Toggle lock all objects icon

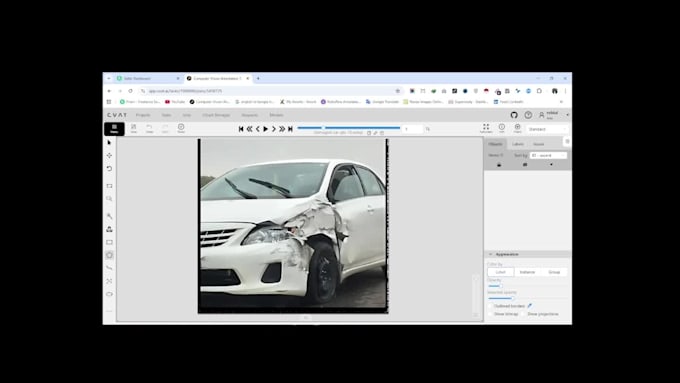pos(499,165)
